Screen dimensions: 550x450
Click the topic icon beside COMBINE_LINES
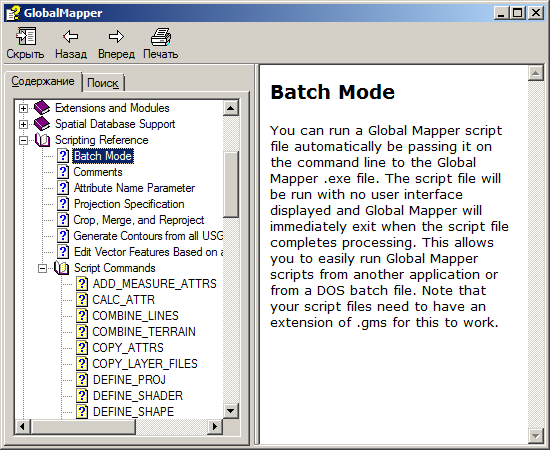tap(82, 316)
